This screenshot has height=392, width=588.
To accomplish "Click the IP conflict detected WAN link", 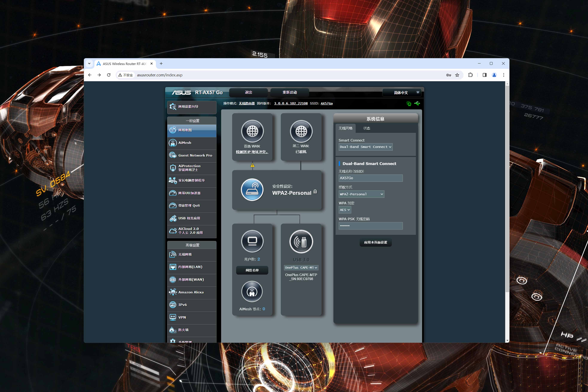I will [x=252, y=152].
